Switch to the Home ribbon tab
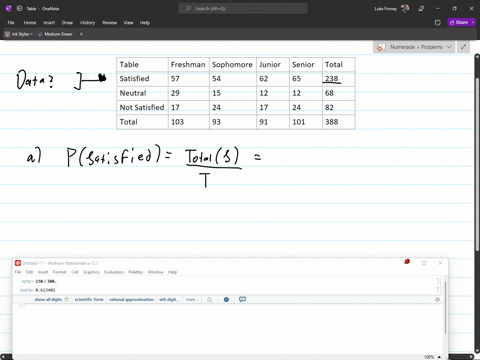The width and height of the screenshot is (480, 360). click(x=30, y=23)
